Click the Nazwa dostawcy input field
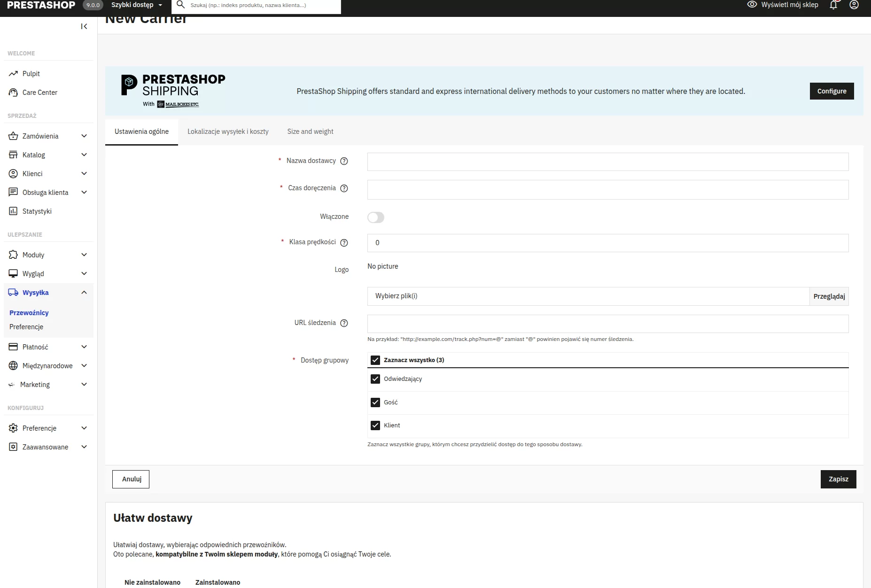 (607, 162)
